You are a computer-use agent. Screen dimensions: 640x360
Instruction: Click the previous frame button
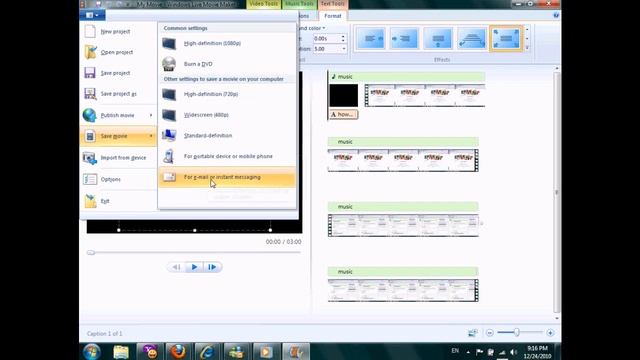pos(176,267)
